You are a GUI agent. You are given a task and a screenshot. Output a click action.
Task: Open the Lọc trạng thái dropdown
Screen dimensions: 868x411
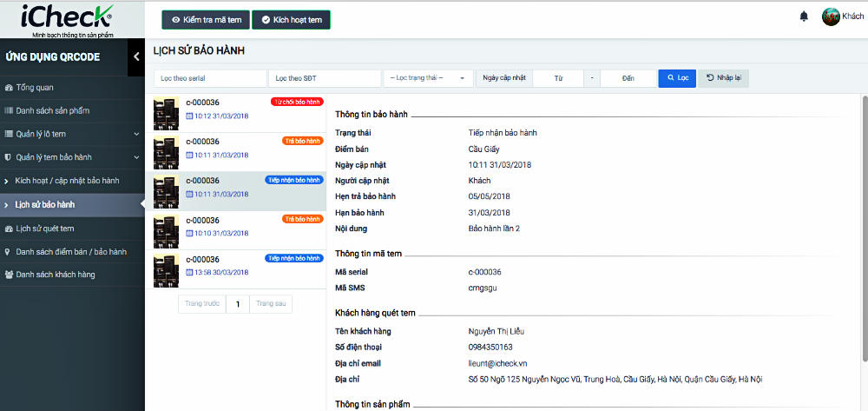429,78
